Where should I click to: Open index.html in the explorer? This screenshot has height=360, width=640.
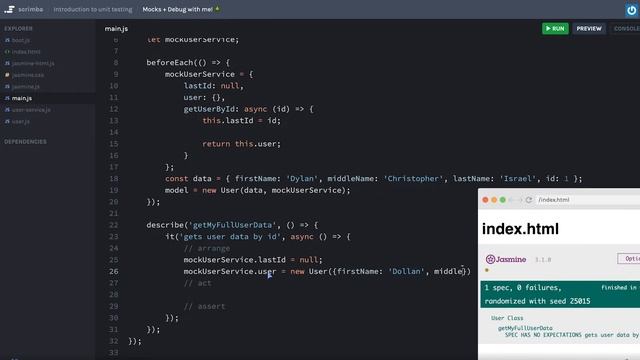click(x=26, y=52)
